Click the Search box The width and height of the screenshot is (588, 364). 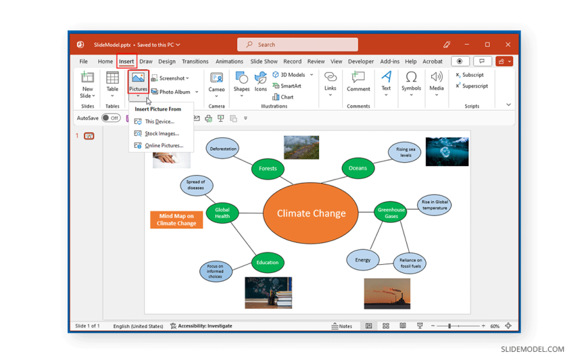[297, 45]
